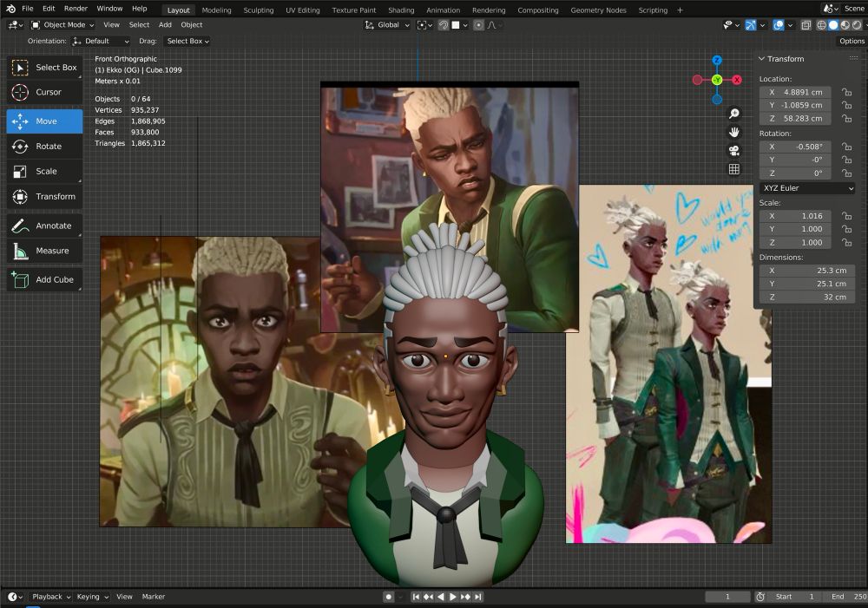The image size is (868, 608).
Task: Pick the Rotate tool
Action: coord(44,146)
